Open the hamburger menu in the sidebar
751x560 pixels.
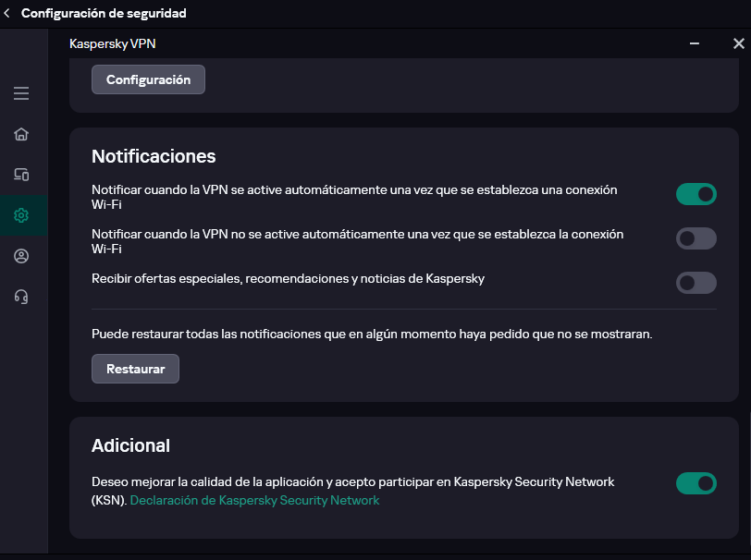[x=21, y=93]
